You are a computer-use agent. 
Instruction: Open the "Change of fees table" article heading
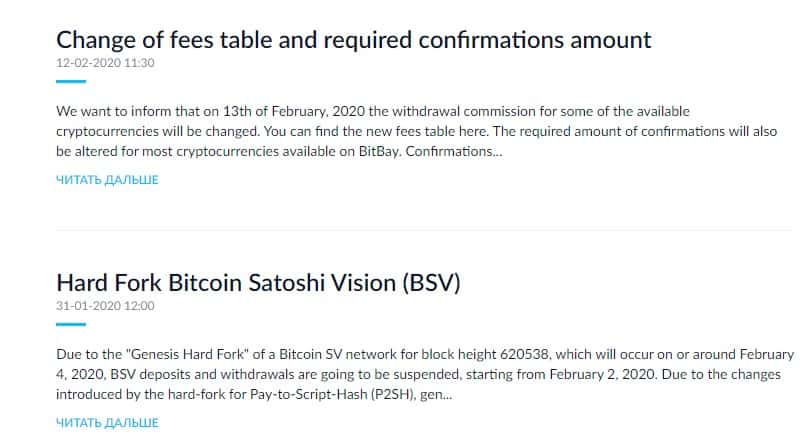[x=353, y=40]
